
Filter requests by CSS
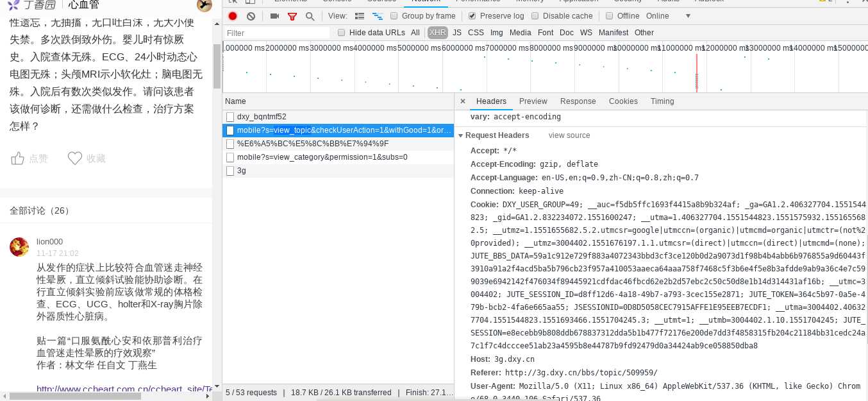point(476,33)
